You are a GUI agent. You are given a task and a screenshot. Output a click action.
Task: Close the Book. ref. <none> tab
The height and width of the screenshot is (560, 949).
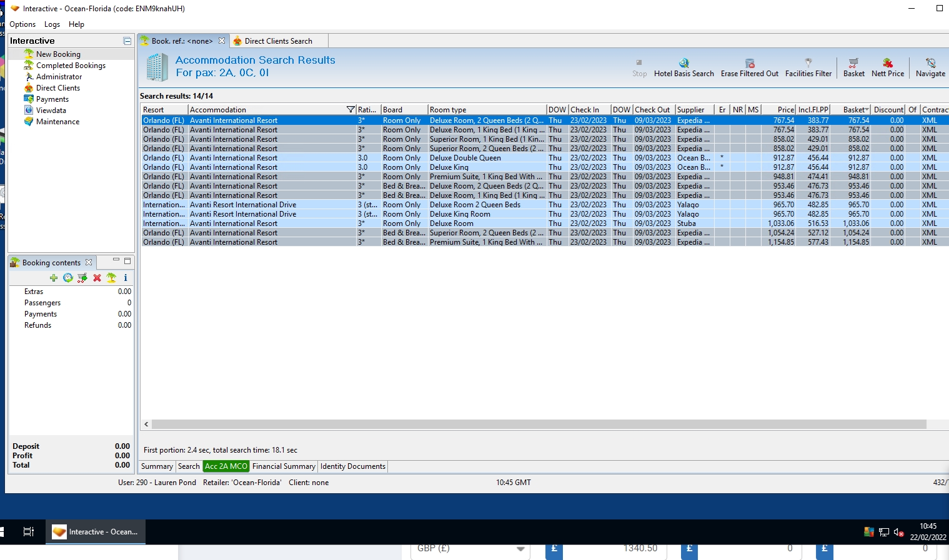pos(222,41)
